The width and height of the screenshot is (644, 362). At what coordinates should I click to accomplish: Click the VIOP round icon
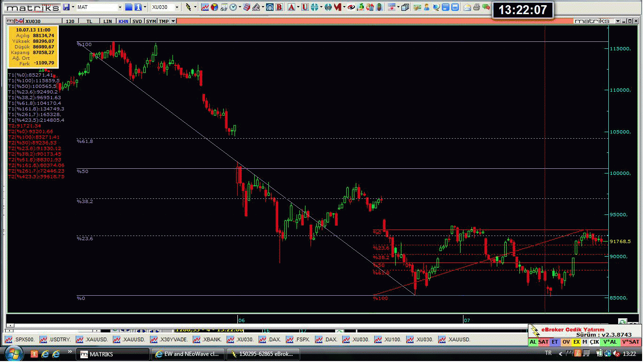(x=328, y=7)
